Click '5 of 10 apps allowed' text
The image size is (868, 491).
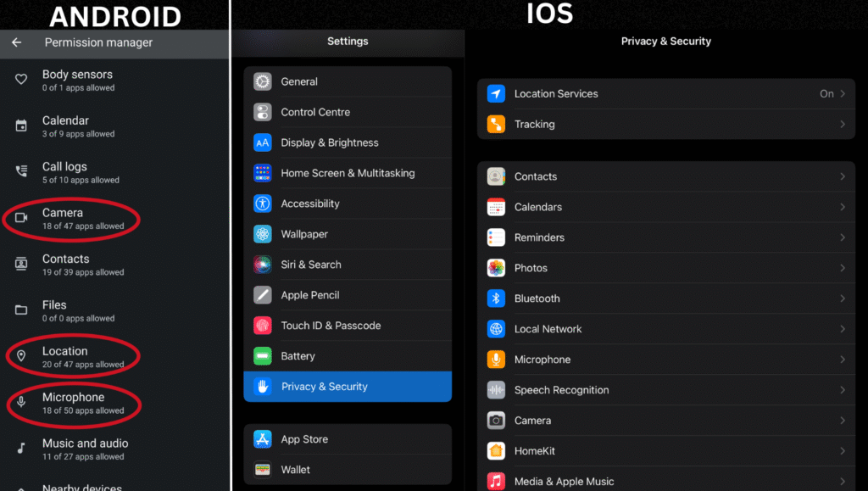pyautogui.click(x=81, y=180)
